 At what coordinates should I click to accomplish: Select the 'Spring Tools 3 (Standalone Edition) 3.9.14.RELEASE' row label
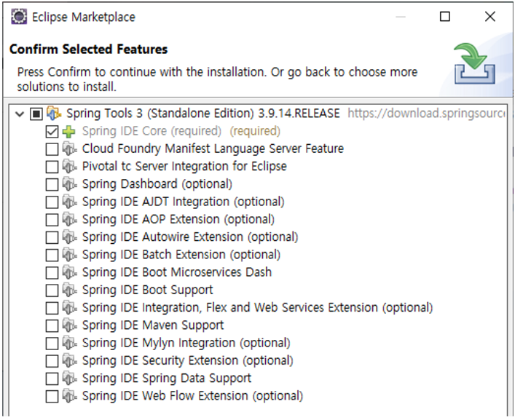[x=203, y=114]
